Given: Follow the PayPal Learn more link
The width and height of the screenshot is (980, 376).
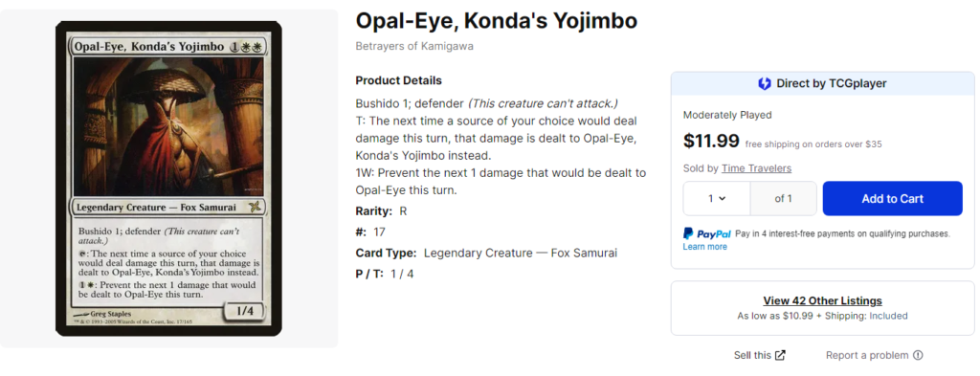Looking at the screenshot, I should [705, 247].
